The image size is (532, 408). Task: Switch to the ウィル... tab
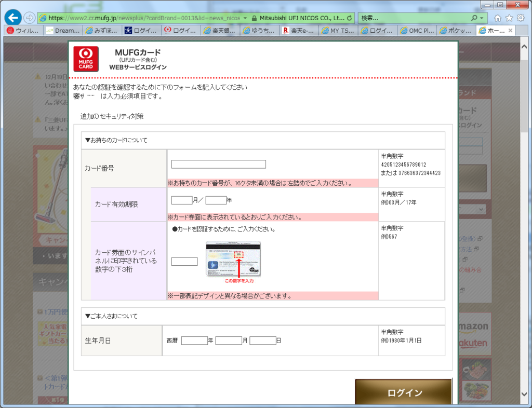(23, 31)
